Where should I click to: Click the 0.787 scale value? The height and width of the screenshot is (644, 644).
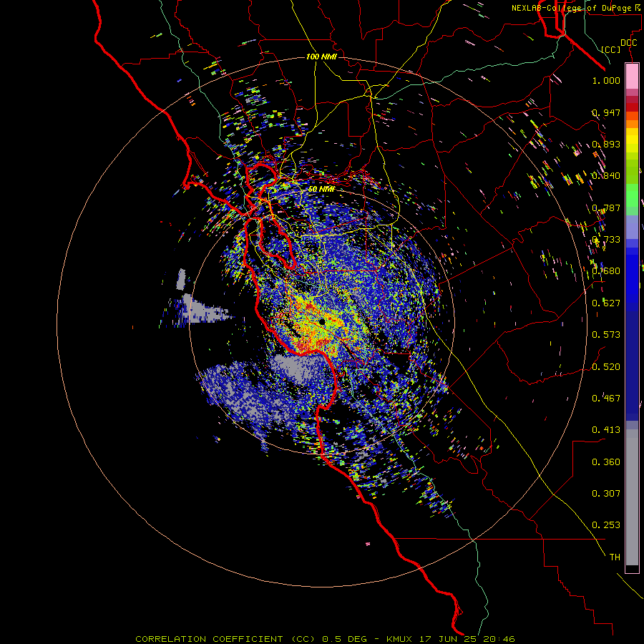coord(606,208)
